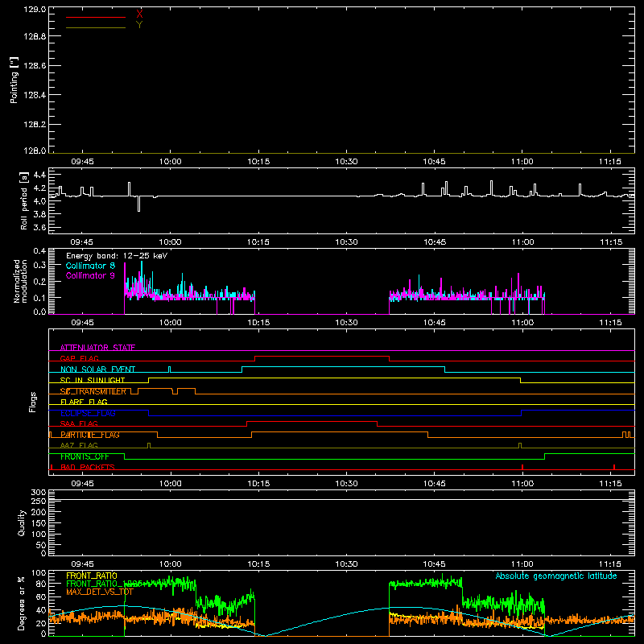Select the ATTENUATOR_STATE flag label

pos(97,348)
